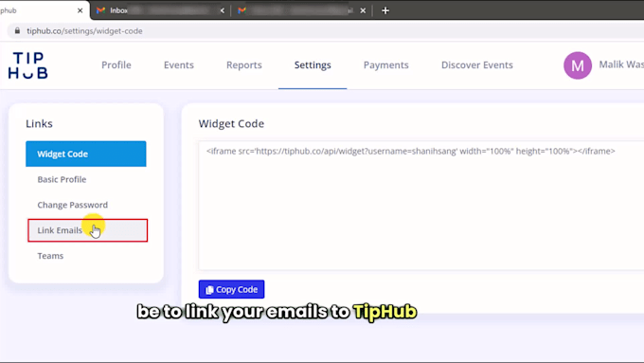Image resolution: width=644 pixels, height=363 pixels.
Task: Click the TipHub logo
Action: (x=27, y=65)
